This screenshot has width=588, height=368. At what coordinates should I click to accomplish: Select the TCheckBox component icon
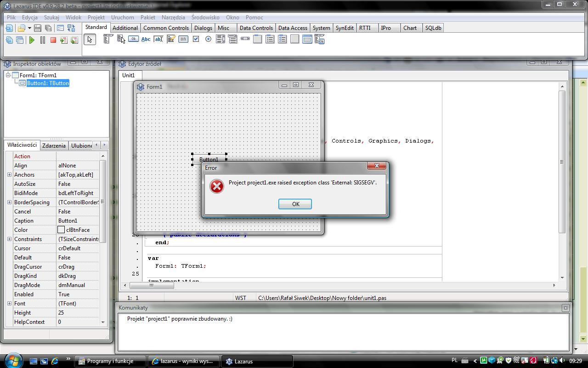click(196, 39)
